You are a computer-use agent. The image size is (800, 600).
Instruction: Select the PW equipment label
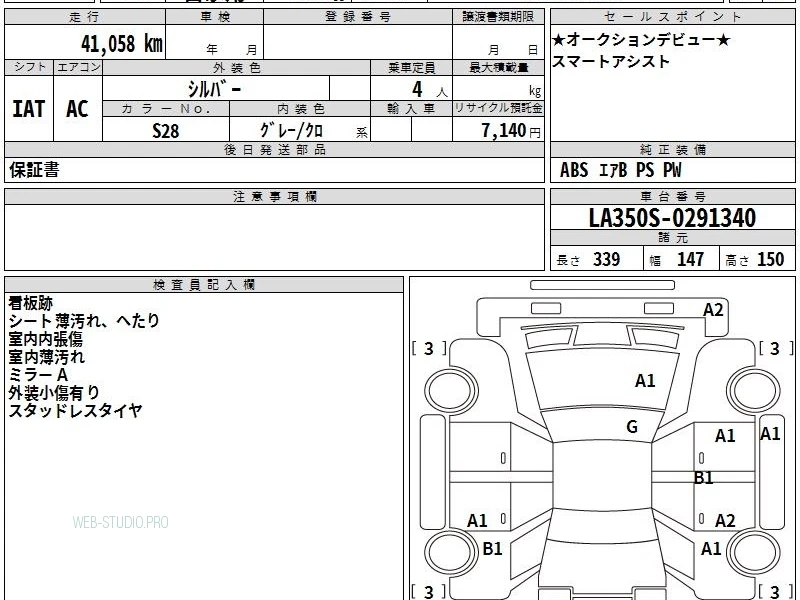[x=672, y=170]
